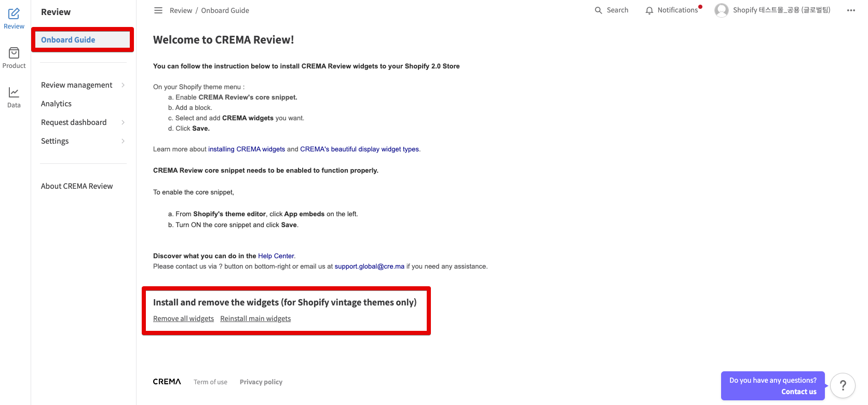868x405 pixels.
Task: Click Onboard Guide in the breadcrumb
Action: point(225,10)
